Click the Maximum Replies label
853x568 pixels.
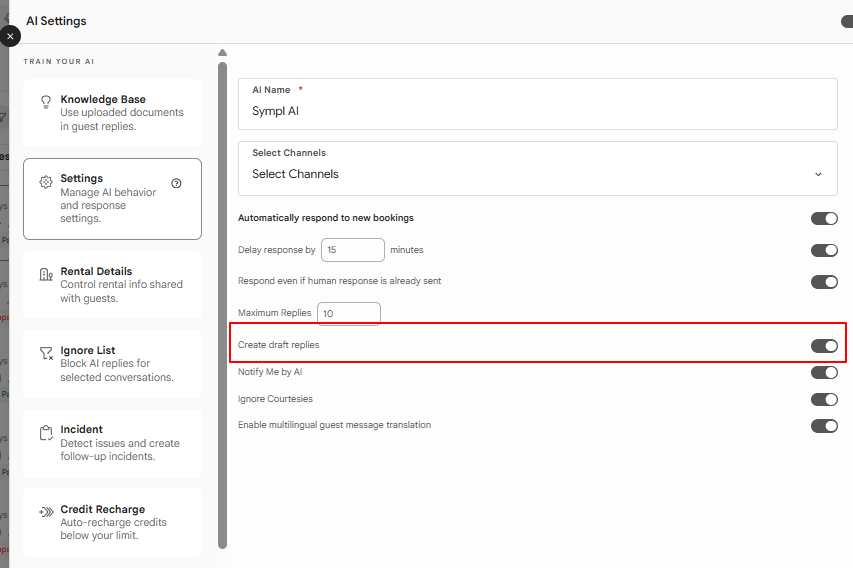[274, 313]
